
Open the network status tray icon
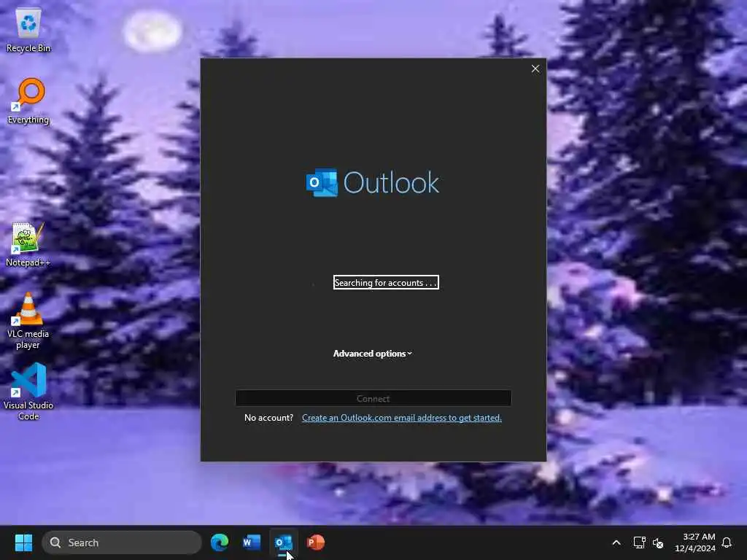639,542
